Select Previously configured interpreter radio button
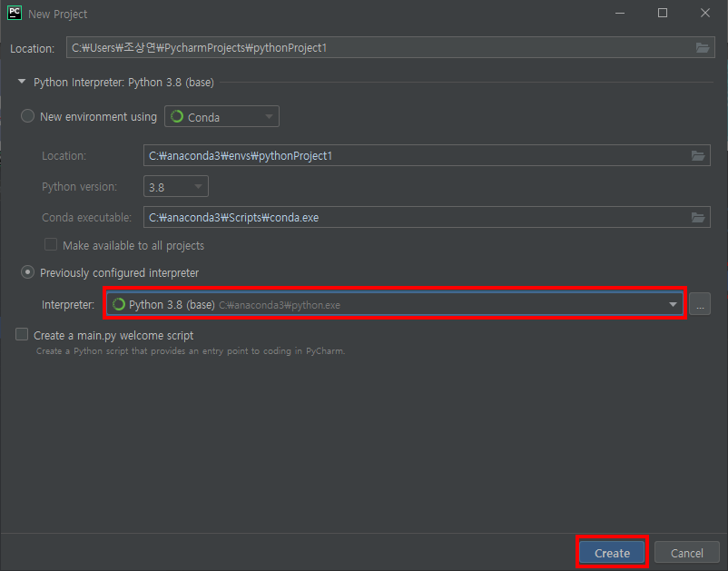 pos(27,272)
